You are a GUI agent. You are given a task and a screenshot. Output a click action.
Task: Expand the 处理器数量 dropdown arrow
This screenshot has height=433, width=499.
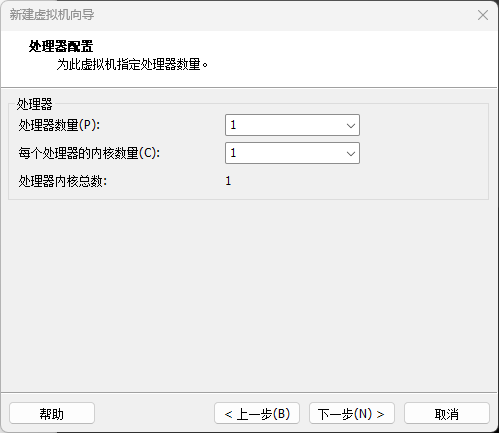pos(350,126)
